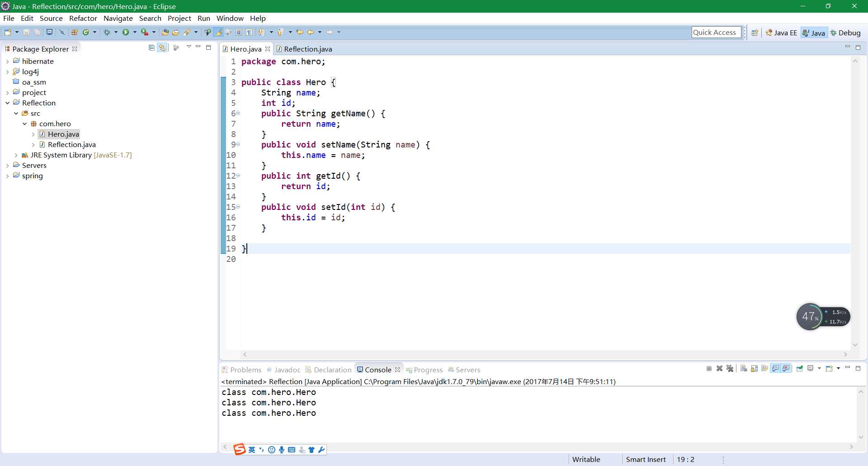Open the Navigate menu
The image size is (868, 466).
[118, 18]
